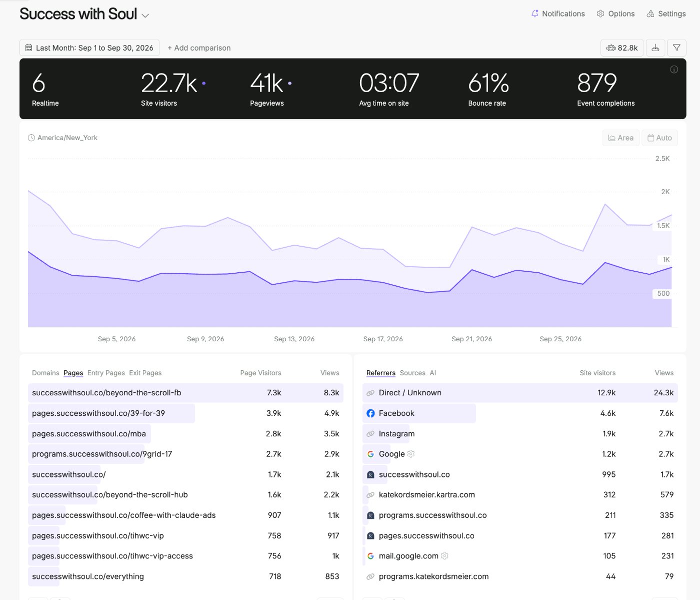Switch to the Sources tab

click(x=412, y=373)
